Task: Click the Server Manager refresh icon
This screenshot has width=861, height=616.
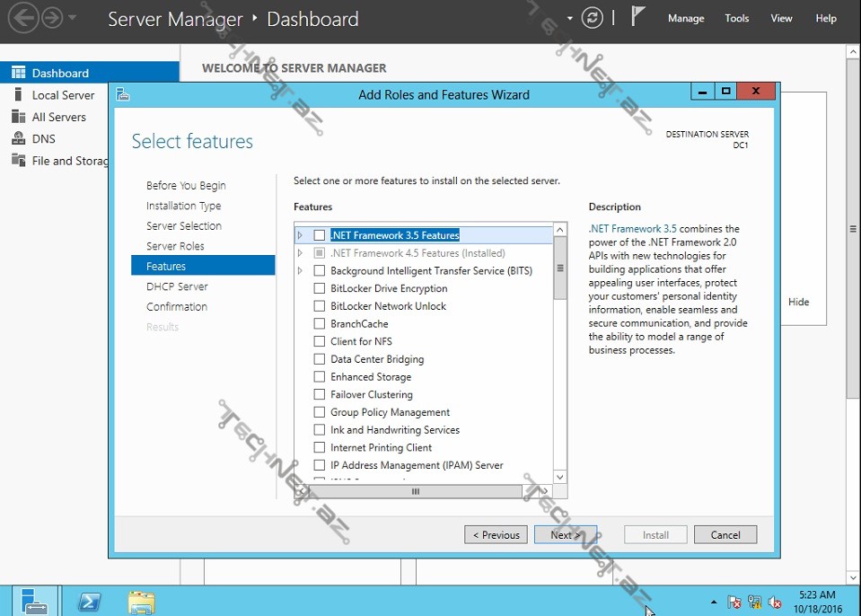Action: [x=592, y=18]
